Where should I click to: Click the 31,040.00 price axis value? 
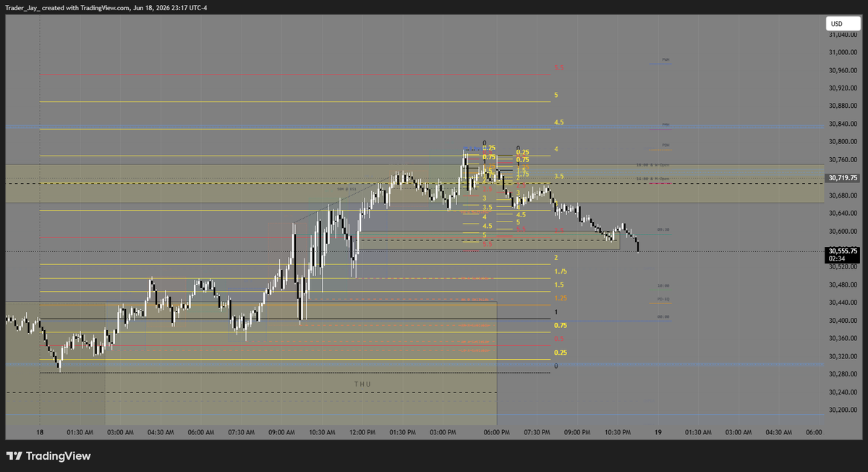pos(843,35)
